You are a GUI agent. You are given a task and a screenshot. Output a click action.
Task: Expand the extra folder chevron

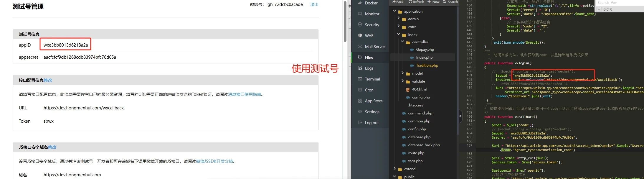[x=399, y=26]
